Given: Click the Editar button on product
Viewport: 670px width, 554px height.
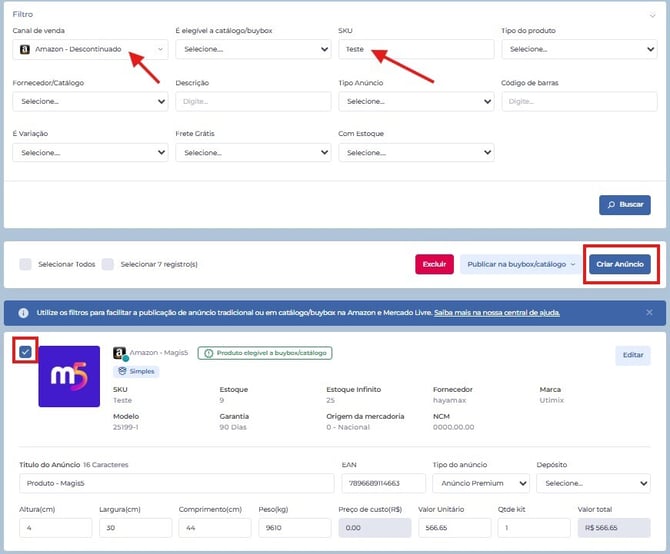Looking at the screenshot, I should [x=632, y=355].
